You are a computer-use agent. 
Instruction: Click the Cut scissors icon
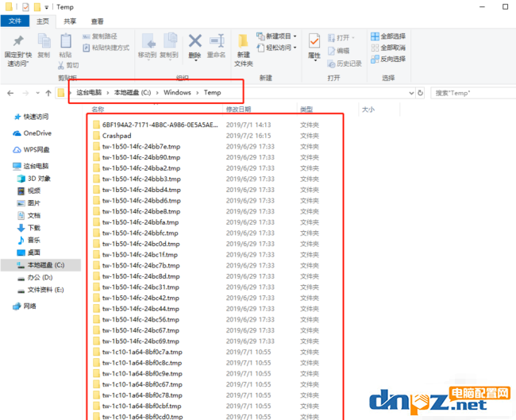[61, 65]
